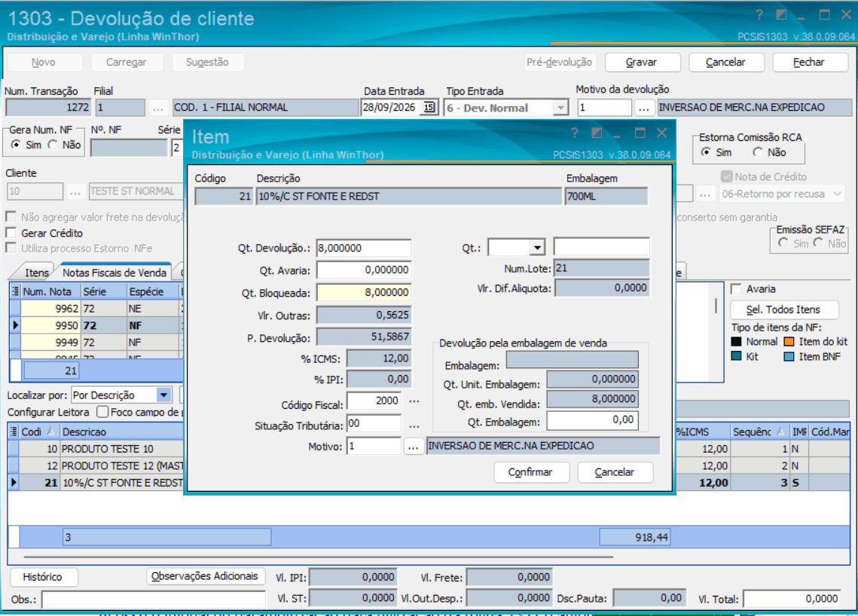Click Qt. Avaria input field
The width and height of the screenshot is (858, 616).
(x=364, y=270)
